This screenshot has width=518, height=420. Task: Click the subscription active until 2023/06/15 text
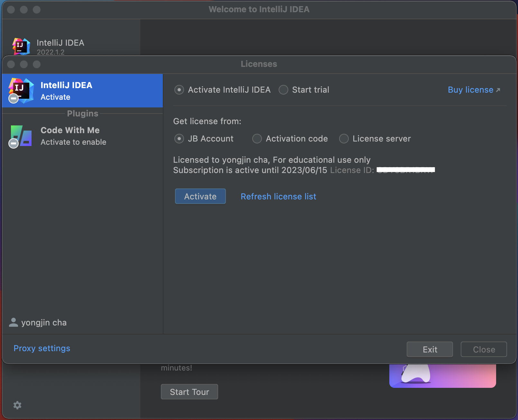[x=250, y=170]
